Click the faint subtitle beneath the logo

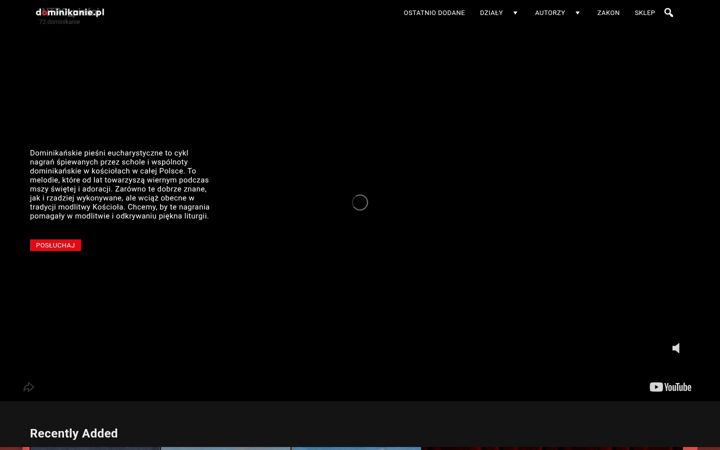point(60,22)
